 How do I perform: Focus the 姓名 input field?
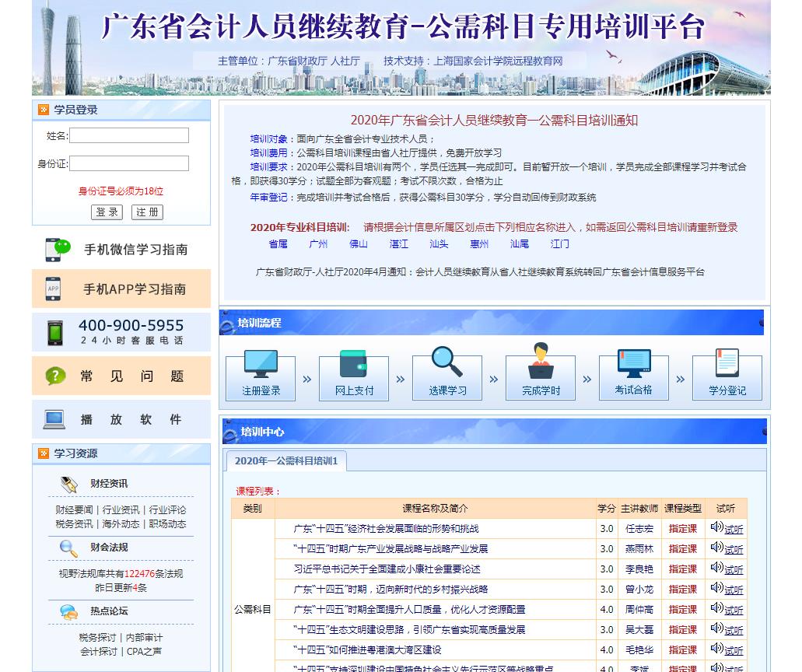click(129, 136)
